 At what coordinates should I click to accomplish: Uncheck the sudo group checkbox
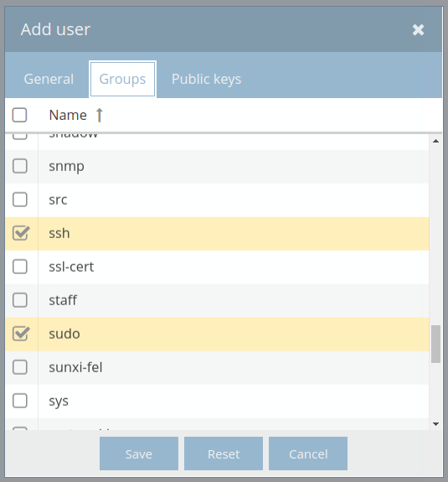pos(21,334)
